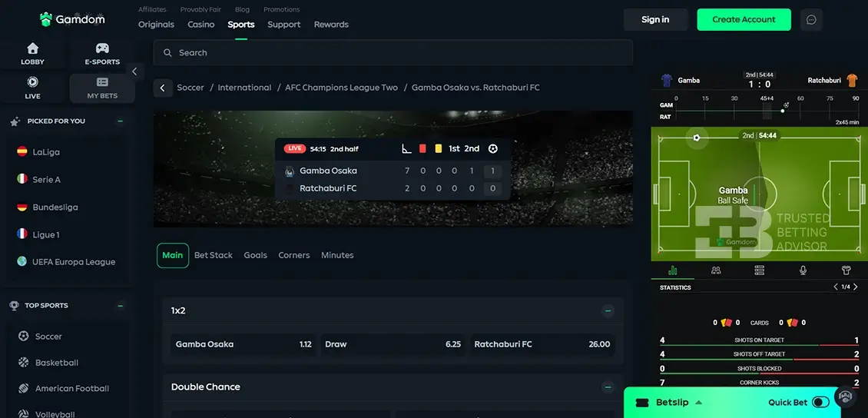Image resolution: width=868 pixels, height=418 pixels.
Task: Open My Bets
Action: click(x=102, y=88)
